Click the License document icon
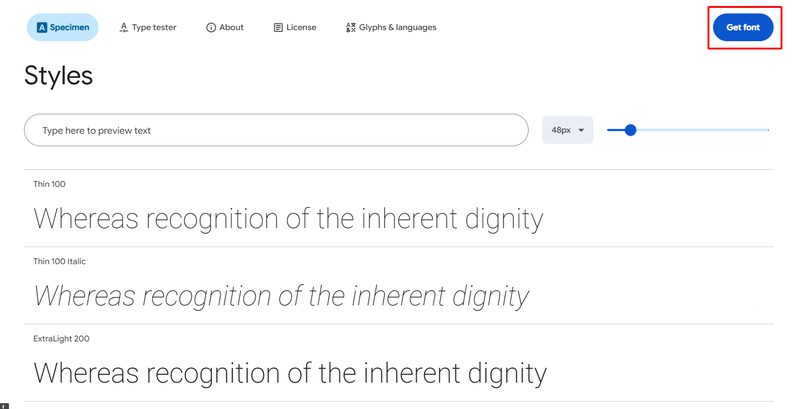800x409 pixels. coord(278,28)
